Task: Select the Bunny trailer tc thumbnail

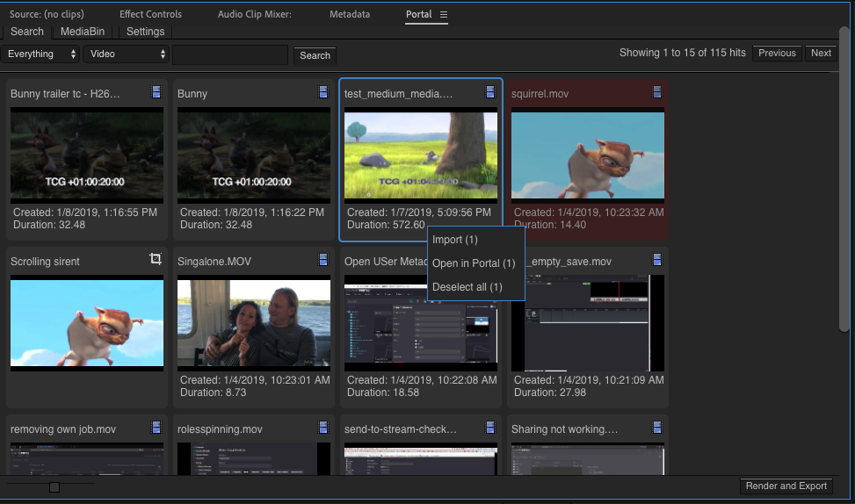Action: point(87,155)
